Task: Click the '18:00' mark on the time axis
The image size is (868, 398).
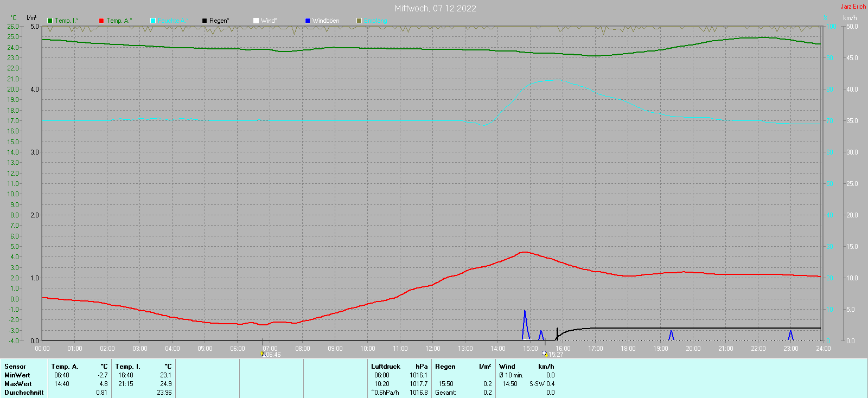Action: click(628, 349)
